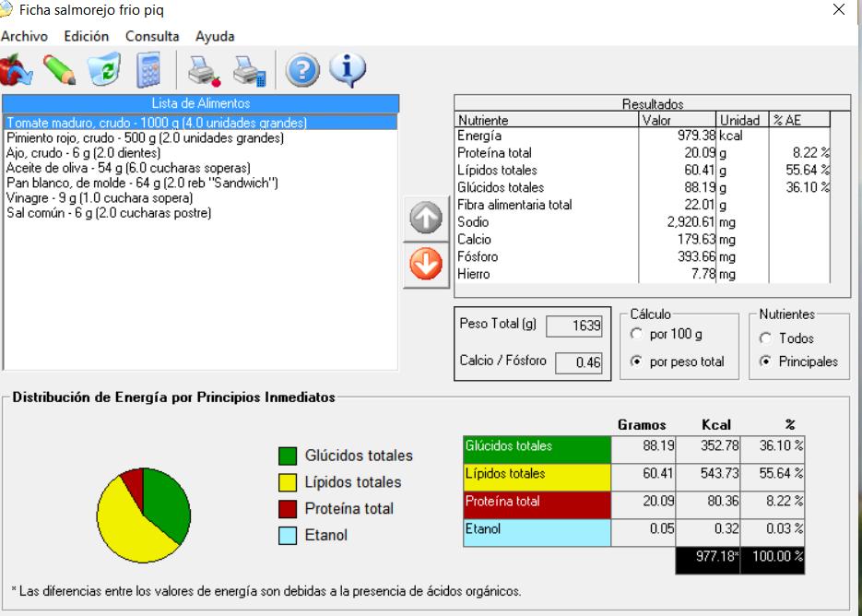Image resolution: width=862 pixels, height=616 pixels.
Task: Open help with question mark icon
Action: coord(302,70)
